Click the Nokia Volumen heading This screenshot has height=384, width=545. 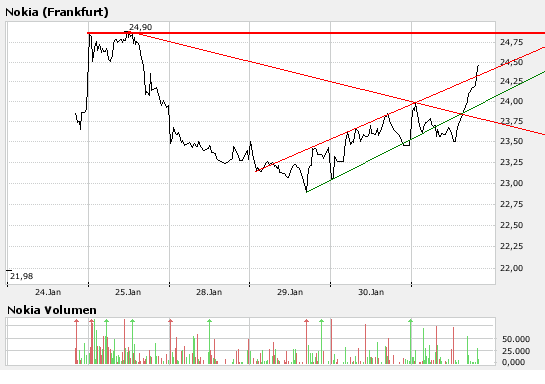pyautogui.click(x=52, y=310)
